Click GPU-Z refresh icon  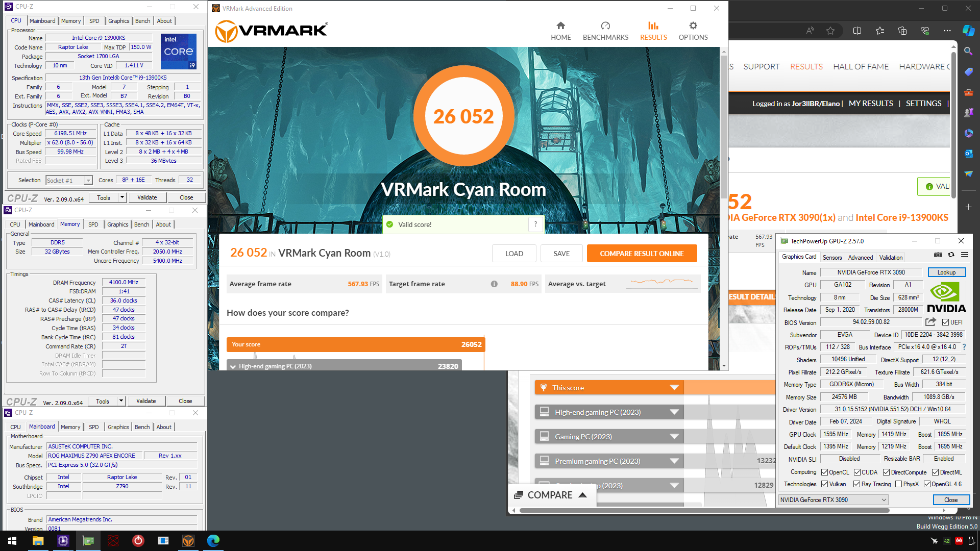coord(951,255)
